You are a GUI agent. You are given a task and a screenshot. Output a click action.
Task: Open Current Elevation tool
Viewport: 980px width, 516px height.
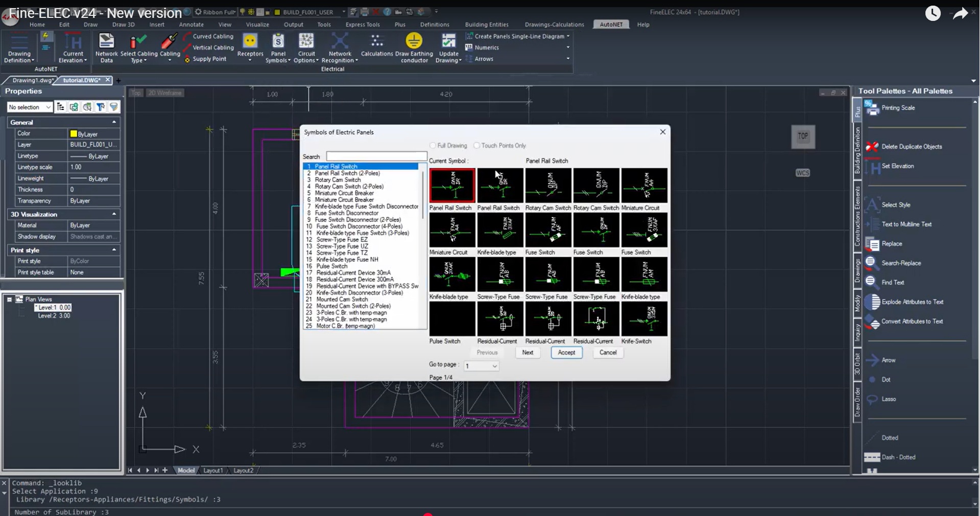(x=73, y=48)
